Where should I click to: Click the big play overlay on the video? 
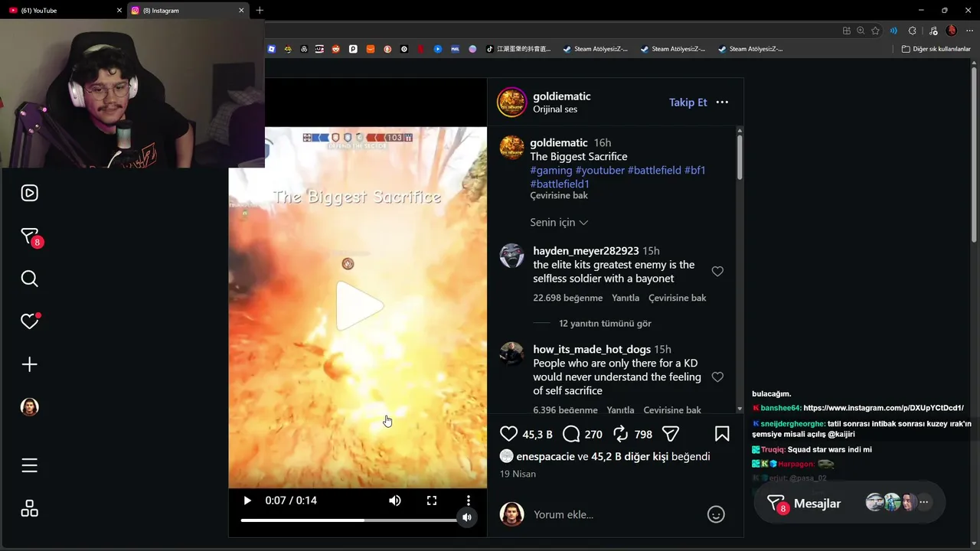tap(358, 306)
